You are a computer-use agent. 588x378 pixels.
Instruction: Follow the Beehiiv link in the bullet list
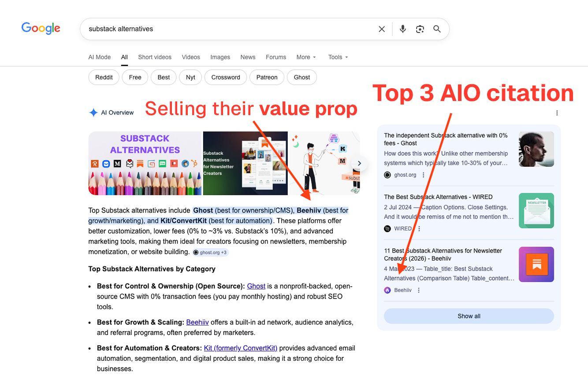[197, 322]
